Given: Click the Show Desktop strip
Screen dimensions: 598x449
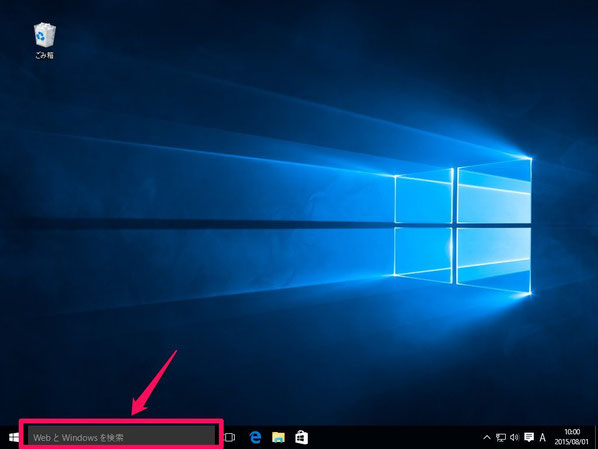Looking at the screenshot, I should [595, 437].
